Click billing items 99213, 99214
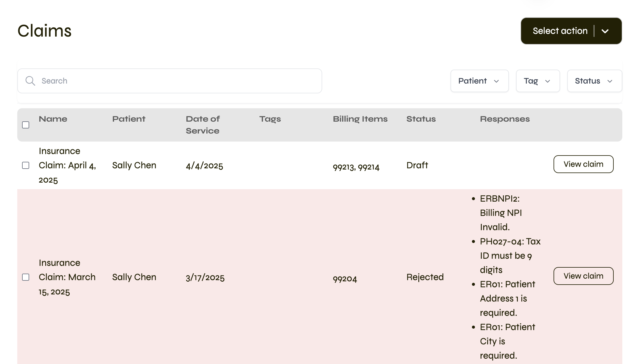 coord(356,167)
